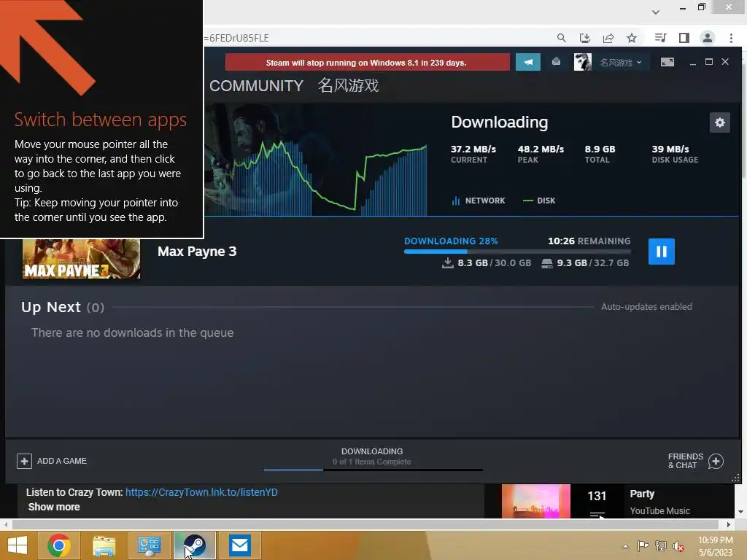Click the Max Payne 3 download progress bar
The height and width of the screenshot is (560, 747).
pos(517,252)
